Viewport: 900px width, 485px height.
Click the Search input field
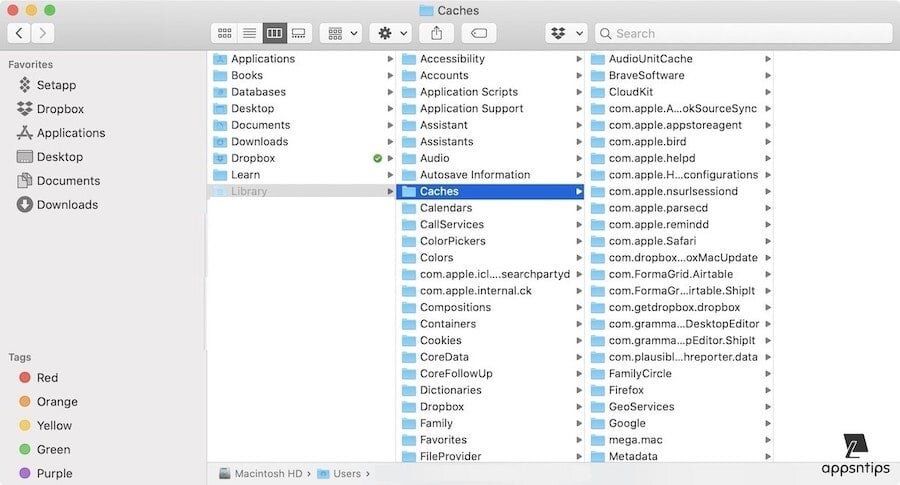(745, 33)
